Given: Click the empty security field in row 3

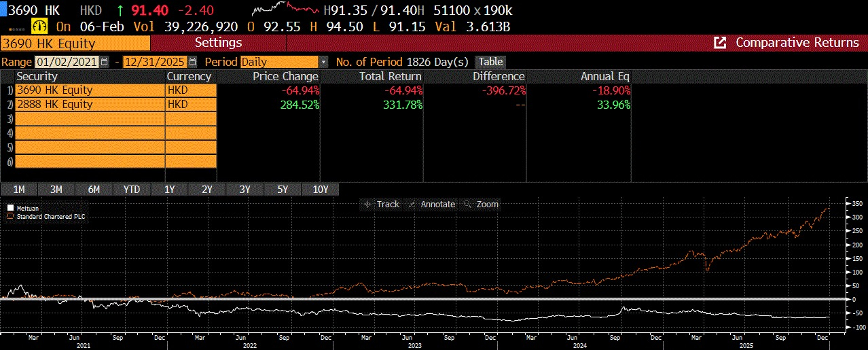Looking at the screenshot, I should tap(90, 119).
